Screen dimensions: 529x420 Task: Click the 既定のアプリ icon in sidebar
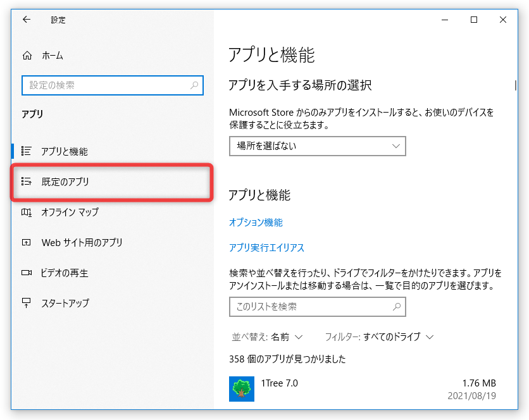pyautogui.click(x=27, y=182)
